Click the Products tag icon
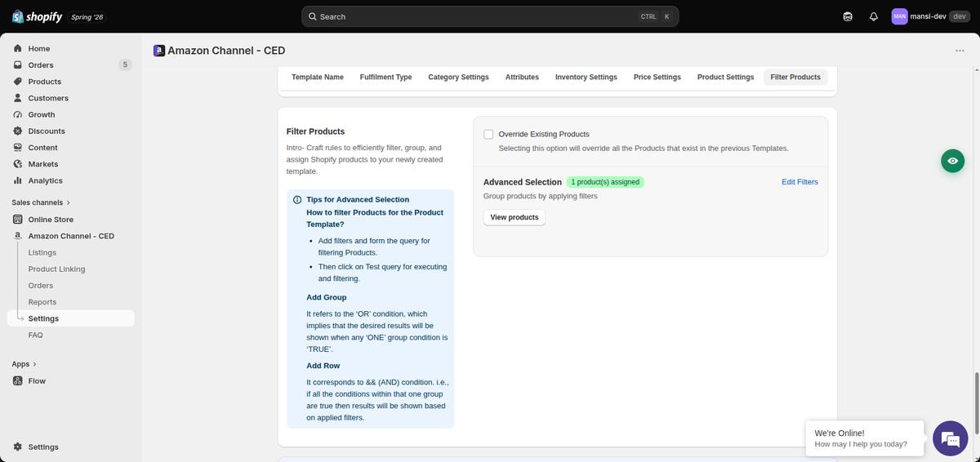Viewport: 980px width, 462px height. (18, 82)
